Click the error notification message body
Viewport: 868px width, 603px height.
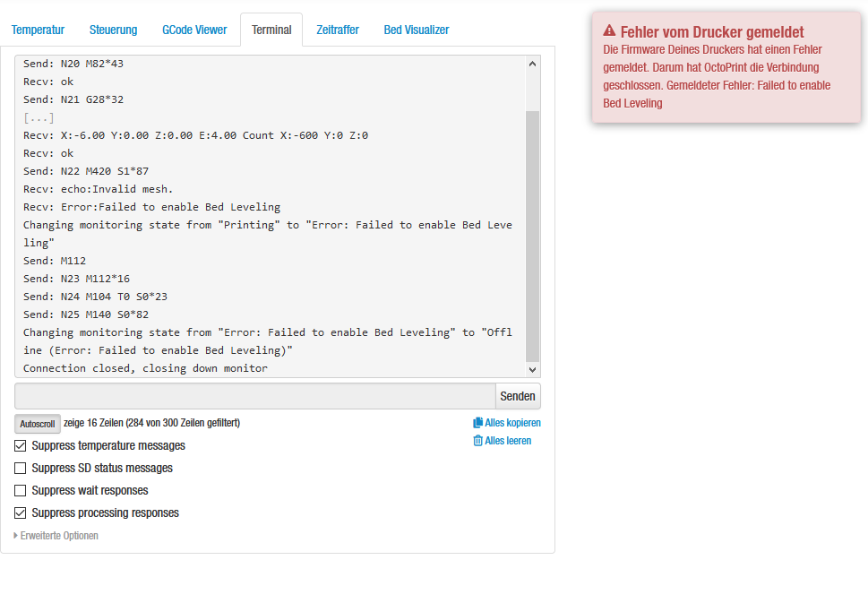(x=717, y=76)
